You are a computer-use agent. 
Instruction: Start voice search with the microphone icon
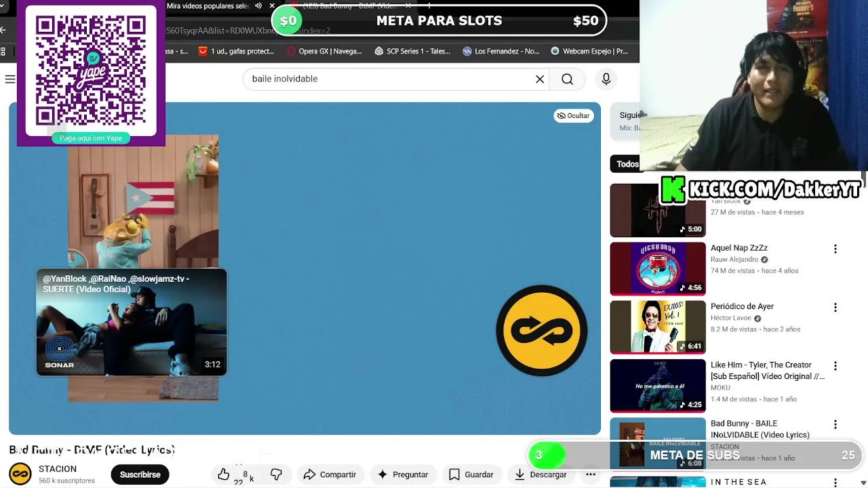click(606, 79)
